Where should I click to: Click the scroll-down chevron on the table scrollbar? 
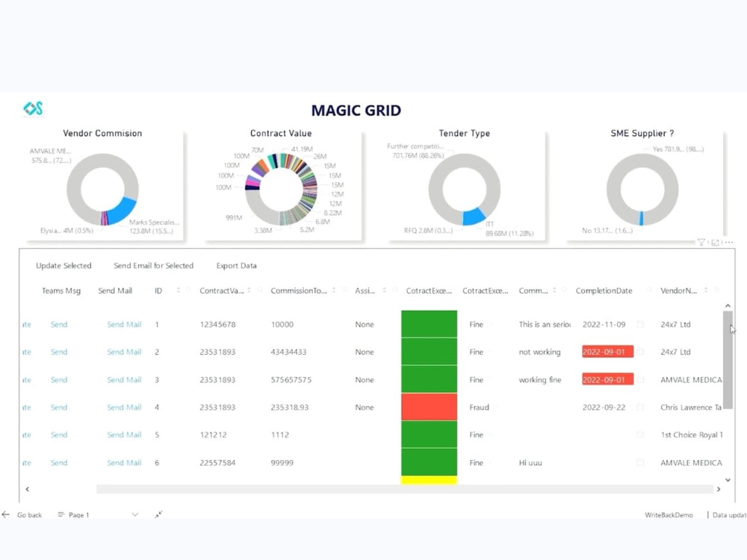(x=728, y=480)
